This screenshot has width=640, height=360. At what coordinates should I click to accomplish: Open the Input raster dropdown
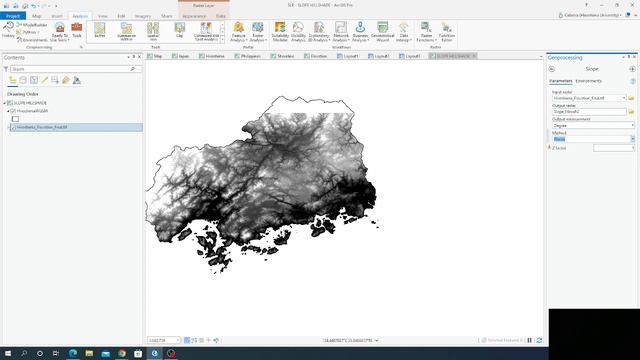624,98
